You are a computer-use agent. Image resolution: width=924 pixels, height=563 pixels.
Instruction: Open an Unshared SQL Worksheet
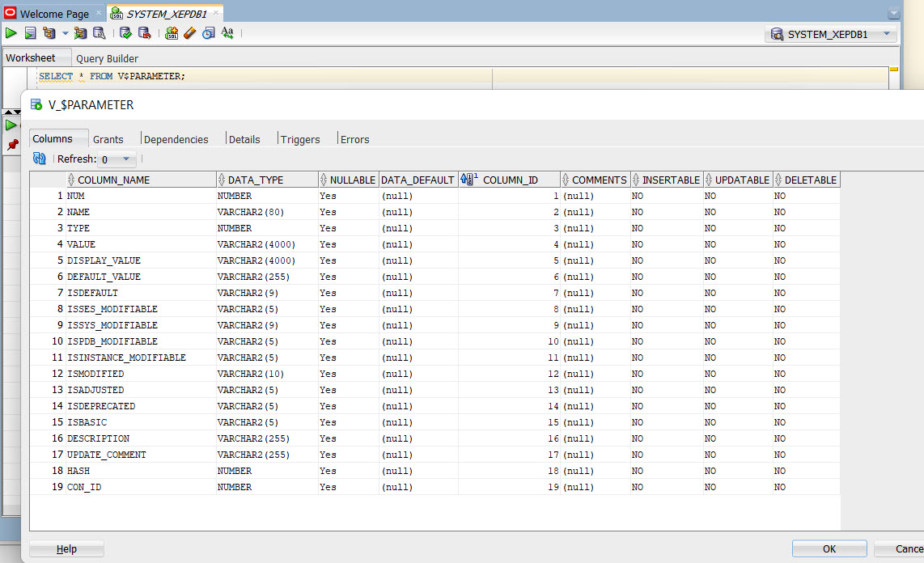point(172,33)
